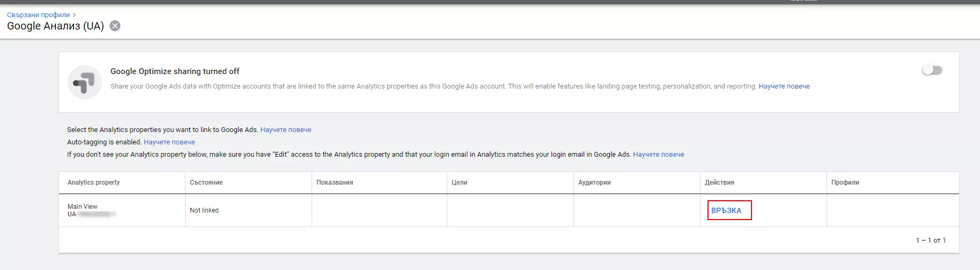Click the Цели column header
Screen dimensions: 980x270
pyautogui.click(x=460, y=183)
